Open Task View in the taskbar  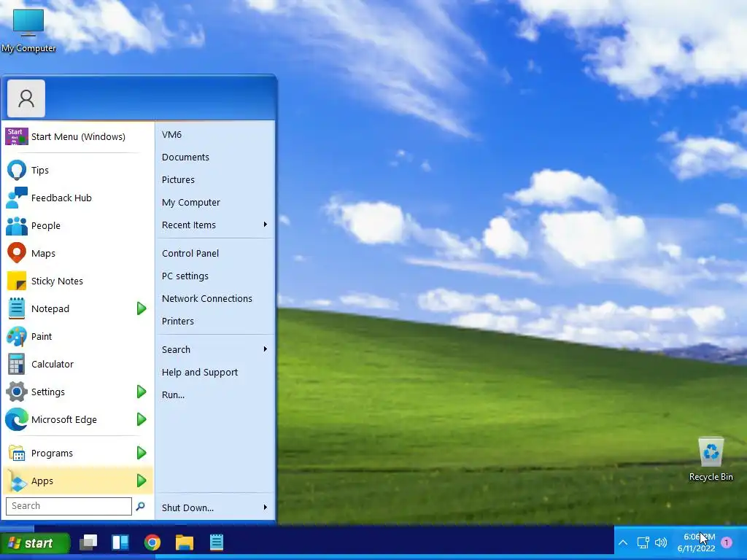tap(88, 542)
